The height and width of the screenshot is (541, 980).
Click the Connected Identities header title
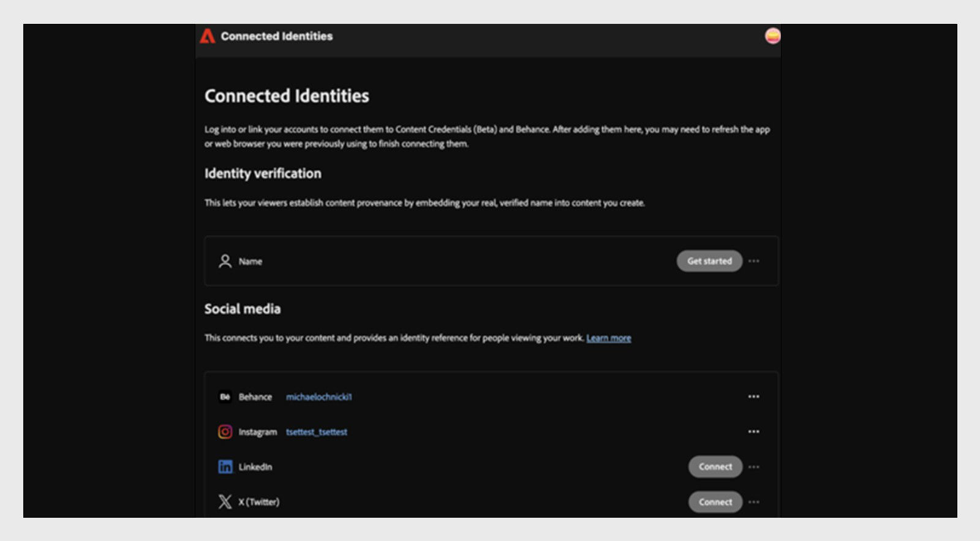[x=276, y=36]
